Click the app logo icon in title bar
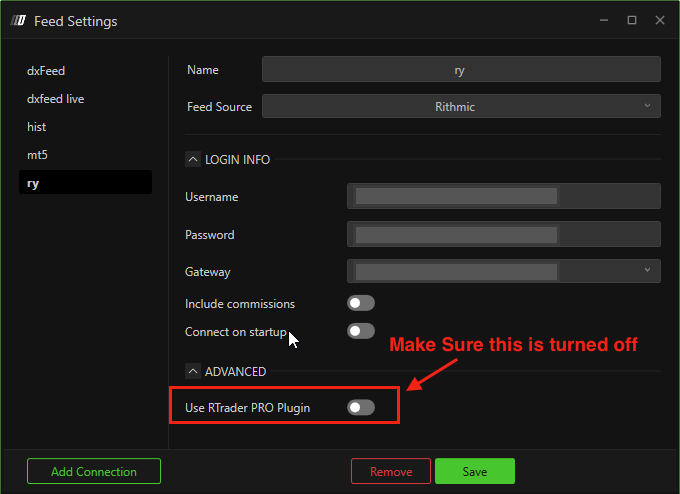680x494 pixels. 17,21
